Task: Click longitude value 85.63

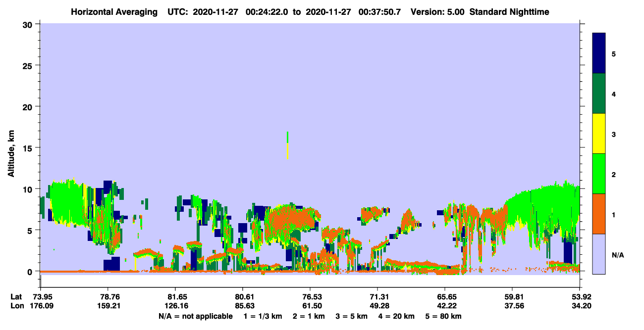Action: pyautogui.click(x=243, y=306)
